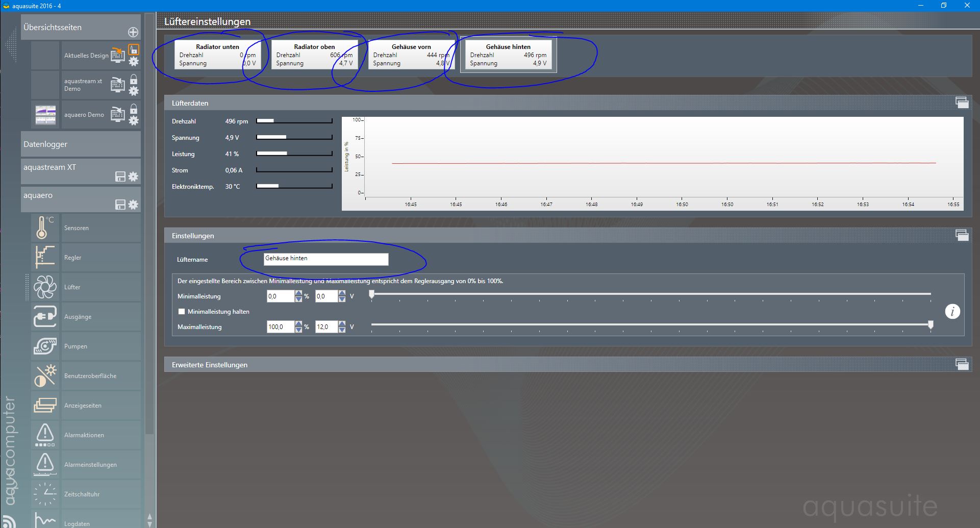Add a new overview page with plus icon
980x528 pixels.
coord(133,32)
